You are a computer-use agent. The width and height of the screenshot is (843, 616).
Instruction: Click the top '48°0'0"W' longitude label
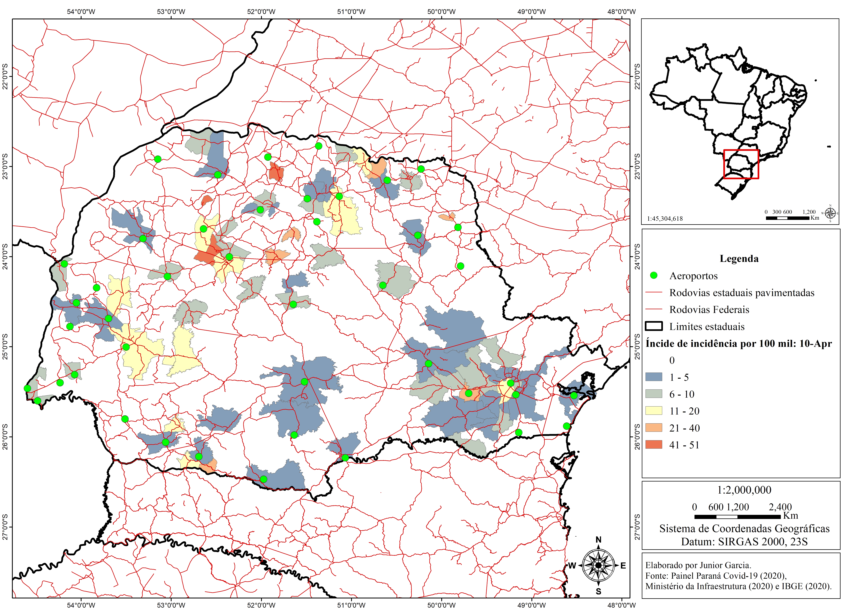tap(621, 12)
